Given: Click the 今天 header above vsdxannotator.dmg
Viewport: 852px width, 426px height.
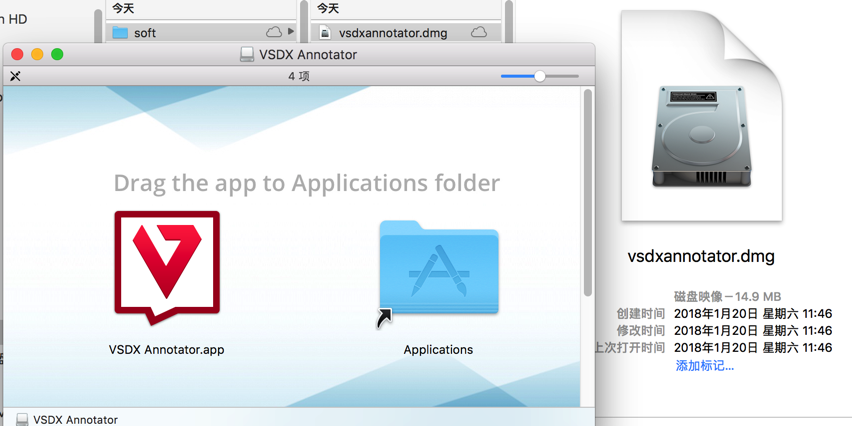Looking at the screenshot, I should click(x=328, y=8).
